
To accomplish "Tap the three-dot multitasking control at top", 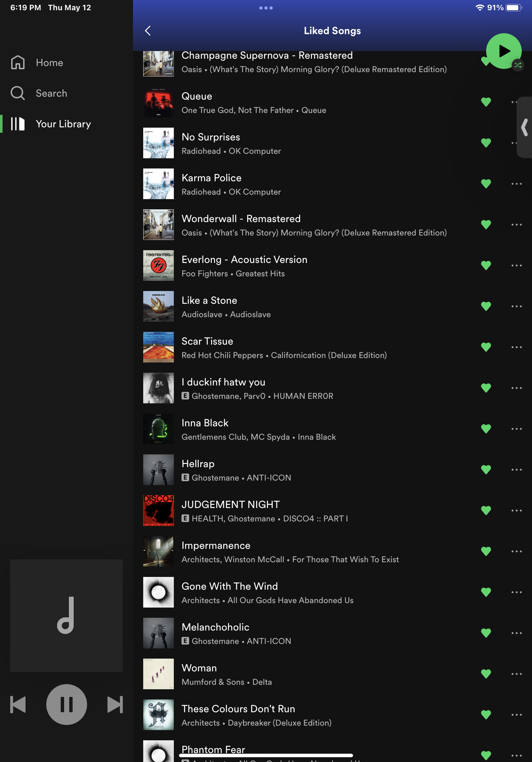I will click(266, 8).
